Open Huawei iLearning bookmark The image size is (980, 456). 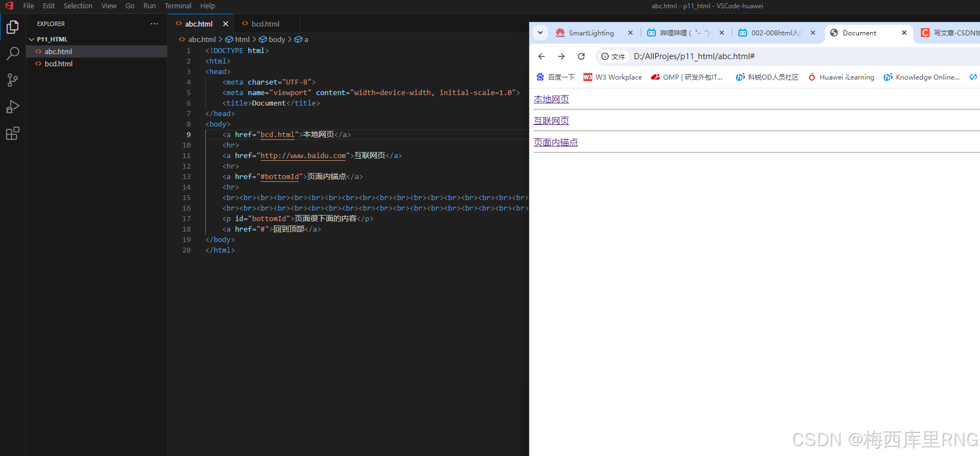point(841,77)
